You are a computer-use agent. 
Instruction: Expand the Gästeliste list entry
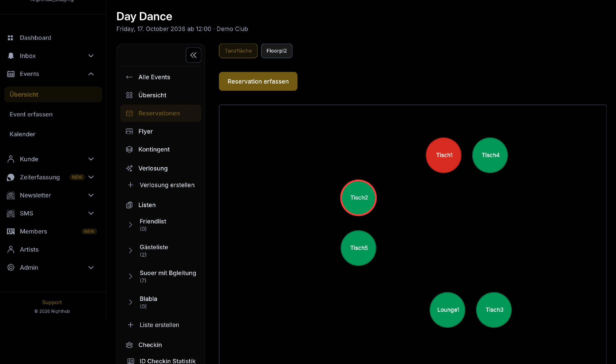(x=130, y=250)
